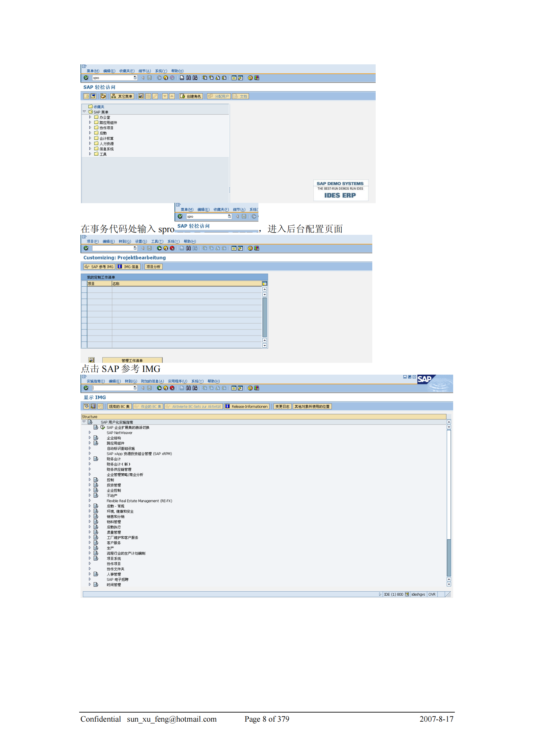This screenshot has height=756, width=534.
Task: Click 名称 column header
Action: click(187, 284)
